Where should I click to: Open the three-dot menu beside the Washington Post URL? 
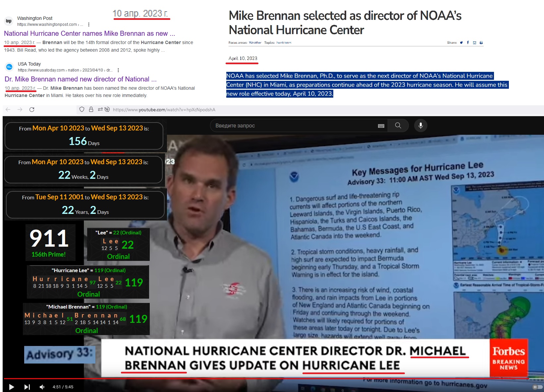click(89, 24)
